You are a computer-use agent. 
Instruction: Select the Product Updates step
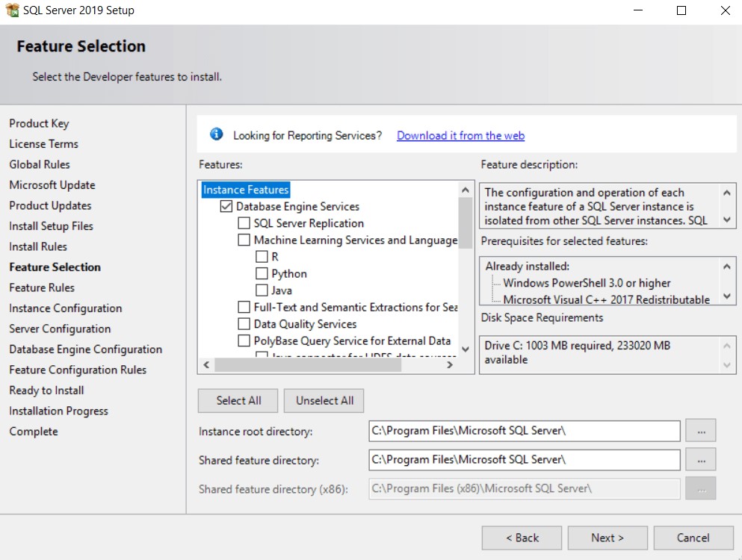click(50, 206)
